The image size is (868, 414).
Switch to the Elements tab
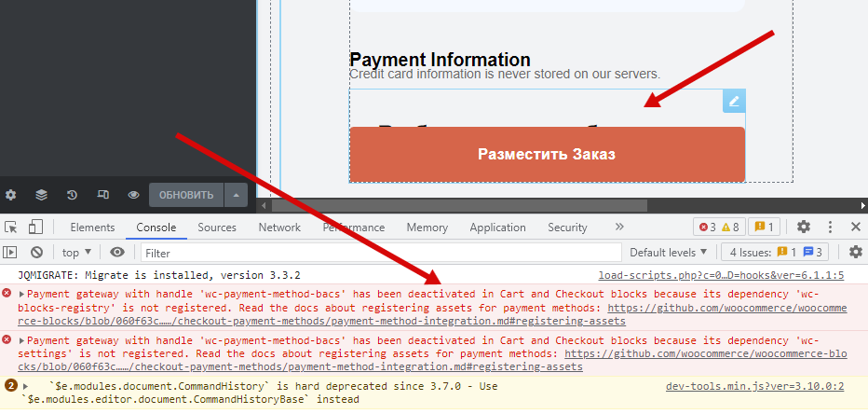(92, 228)
